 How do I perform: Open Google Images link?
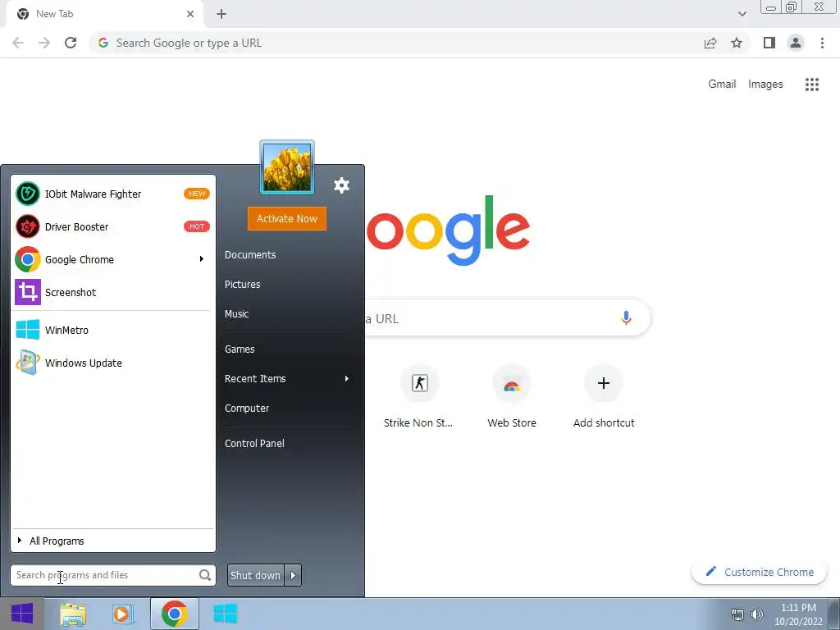click(765, 84)
